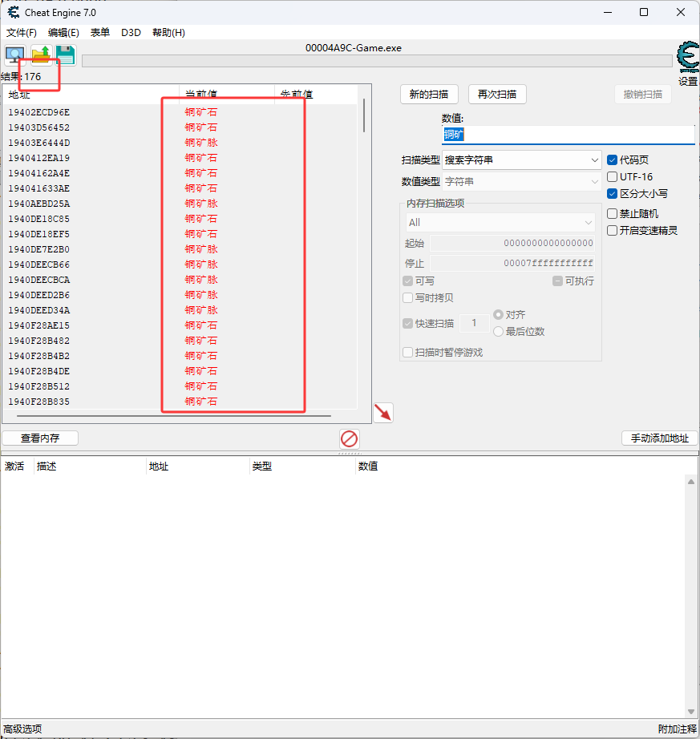Click the 手动添加地址 button

pyautogui.click(x=660, y=438)
